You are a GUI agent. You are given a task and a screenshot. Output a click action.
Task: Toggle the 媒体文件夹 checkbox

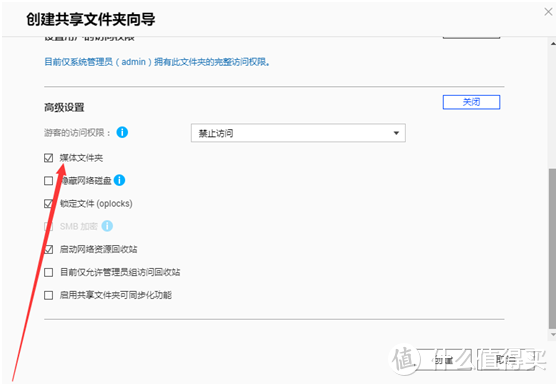coord(48,158)
